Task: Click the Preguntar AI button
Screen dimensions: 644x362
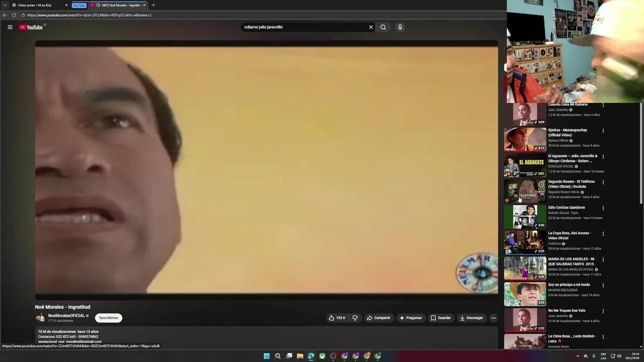Action: [411, 318]
